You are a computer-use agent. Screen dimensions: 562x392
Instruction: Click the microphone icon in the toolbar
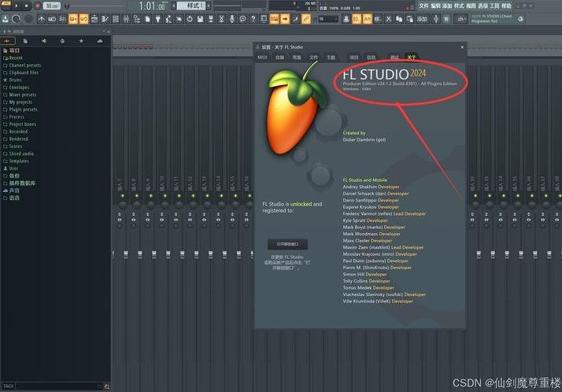point(232,19)
